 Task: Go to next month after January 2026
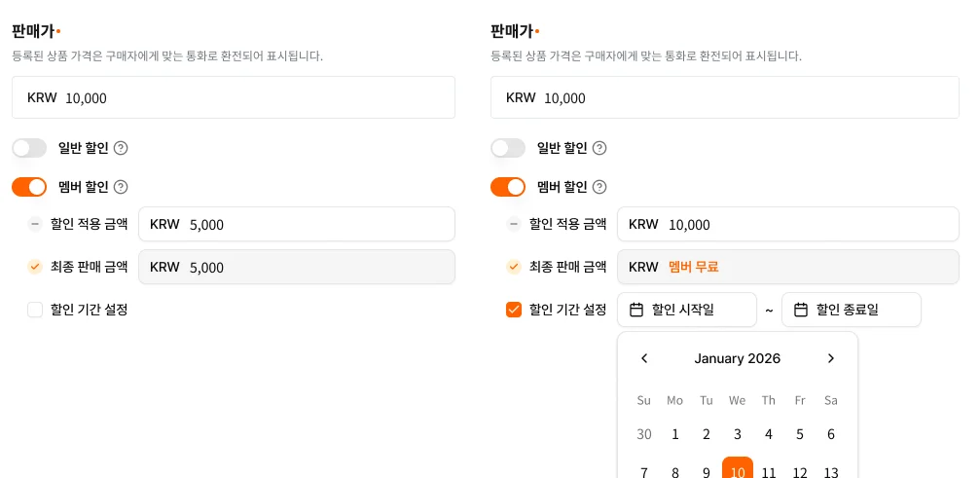[830, 358]
